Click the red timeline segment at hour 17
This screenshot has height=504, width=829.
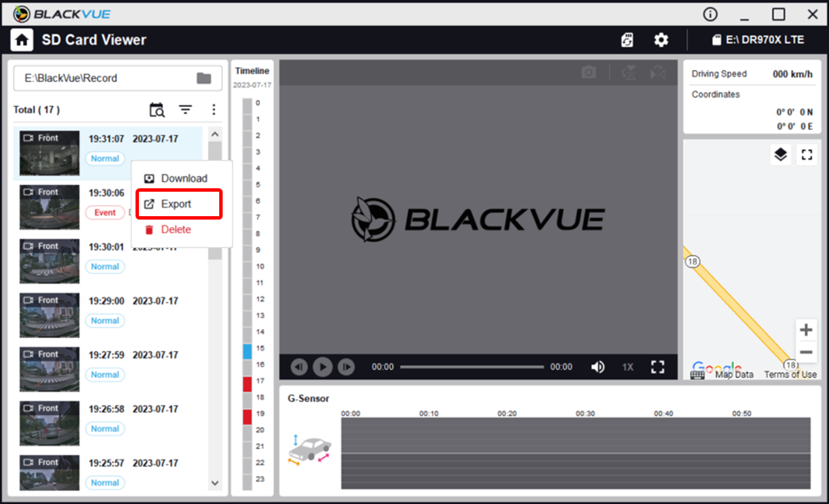[247, 384]
